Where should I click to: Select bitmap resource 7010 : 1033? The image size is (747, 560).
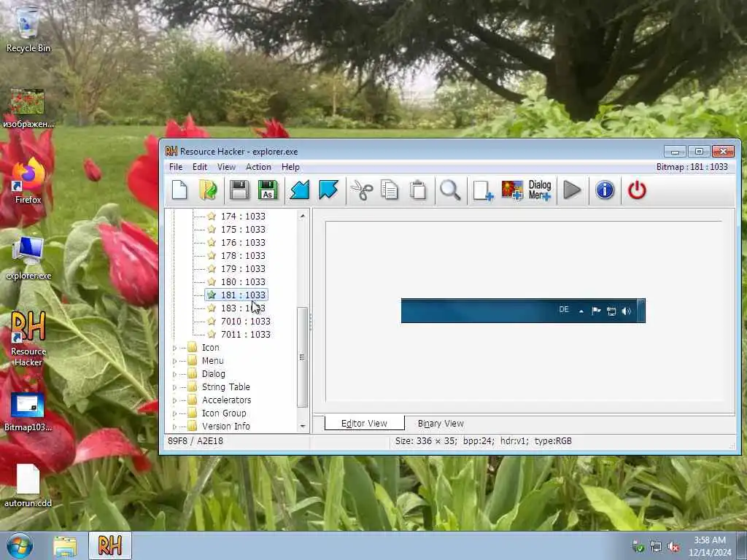246,322
